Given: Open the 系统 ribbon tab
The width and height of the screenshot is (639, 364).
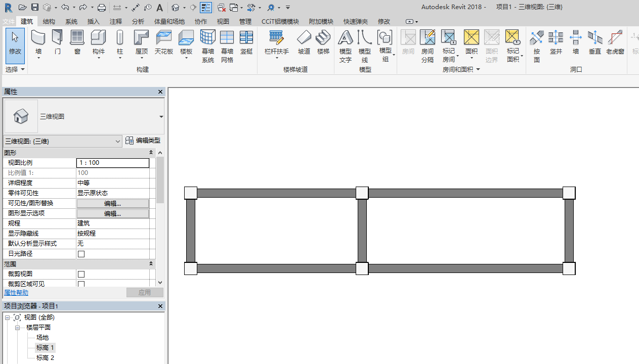Looking at the screenshot, I should pos(71,21).
